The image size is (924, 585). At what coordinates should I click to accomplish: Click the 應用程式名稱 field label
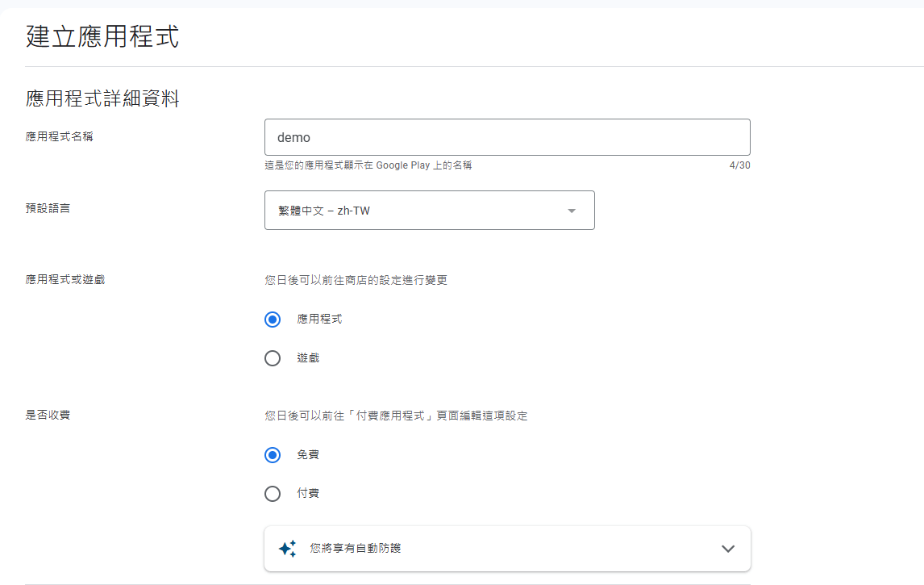[x=59, y=137]
